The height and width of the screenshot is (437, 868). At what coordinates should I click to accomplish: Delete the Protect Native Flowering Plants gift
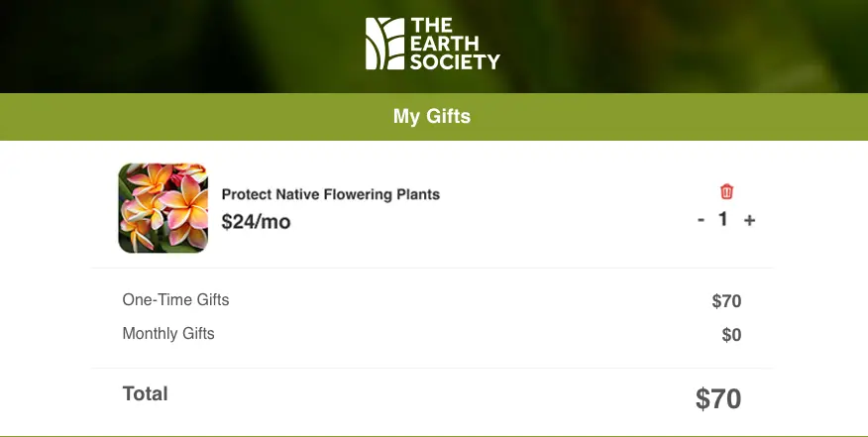pos(726,192)
